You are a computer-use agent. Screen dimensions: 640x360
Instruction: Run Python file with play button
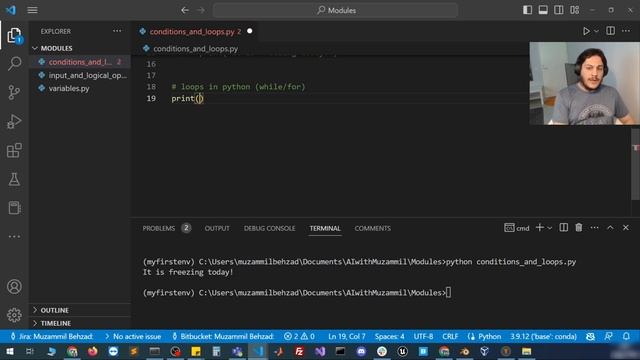(586, 31)
